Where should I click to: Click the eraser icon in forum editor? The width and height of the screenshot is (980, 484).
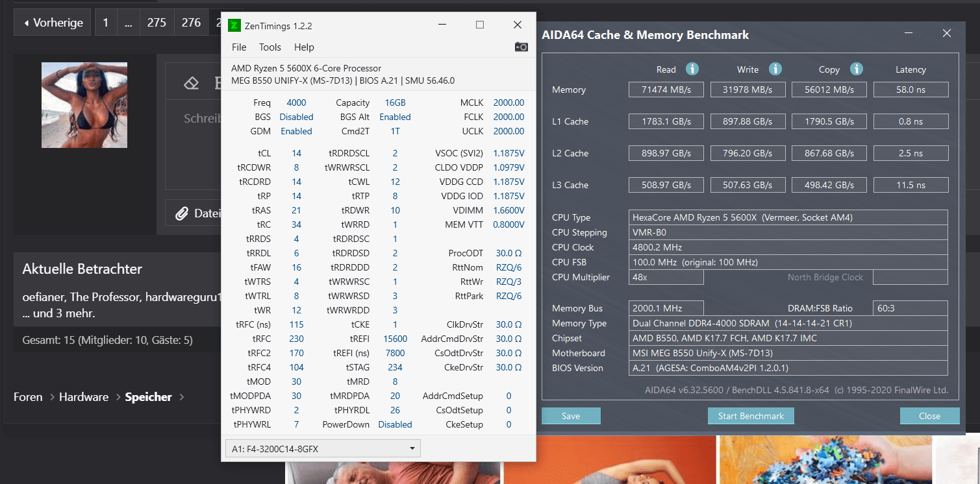[x=191, y=83]
